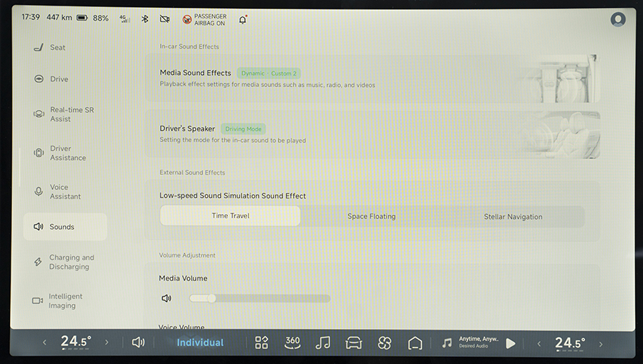This screenshot has height=364, width=643.
Task: Open the apps grid in the dock
Action: (x=261, y=343)
